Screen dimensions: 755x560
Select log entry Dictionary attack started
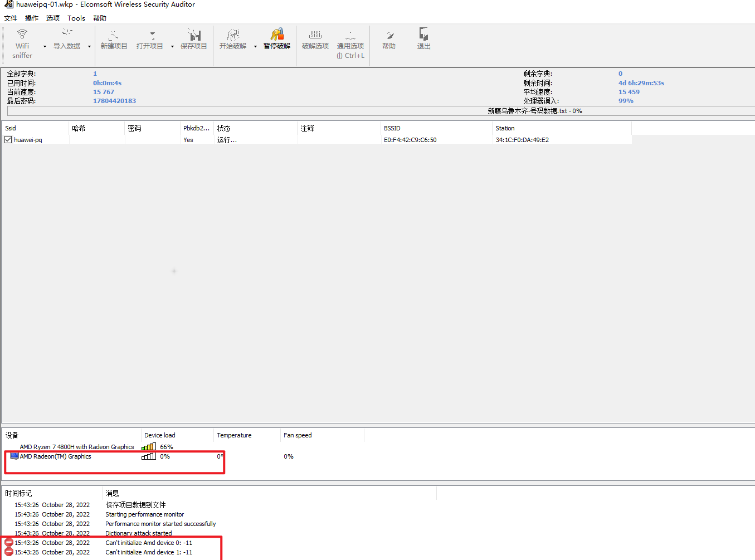point(139,533)
